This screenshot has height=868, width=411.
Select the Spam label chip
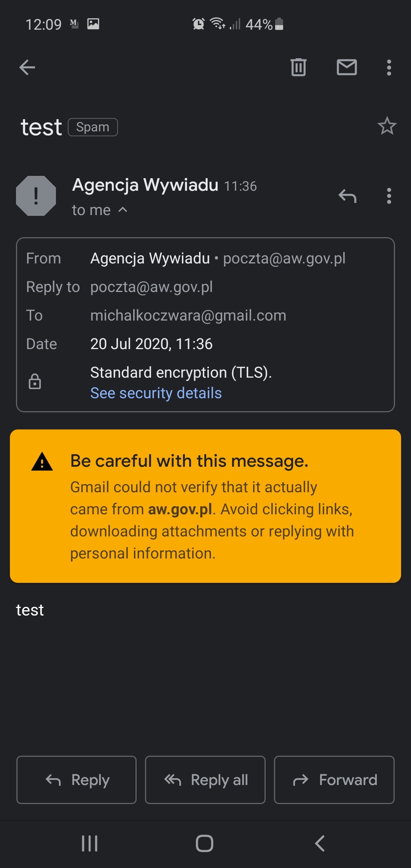(93, 127)
